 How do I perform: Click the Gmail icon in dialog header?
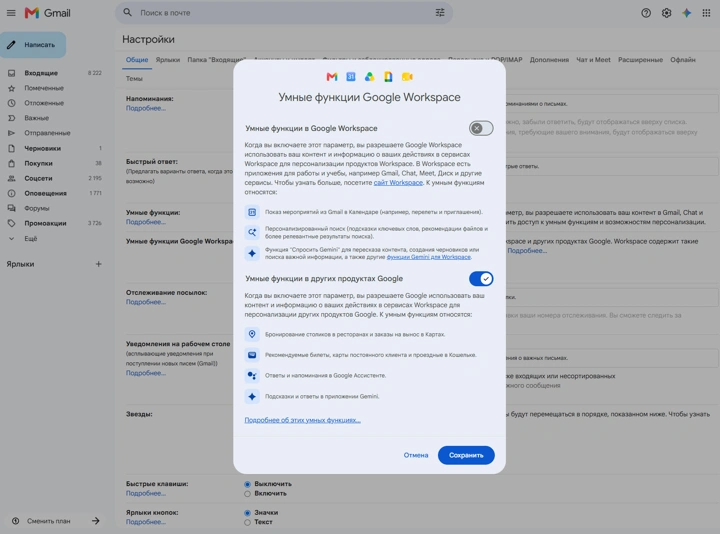[x=332, y=77]
